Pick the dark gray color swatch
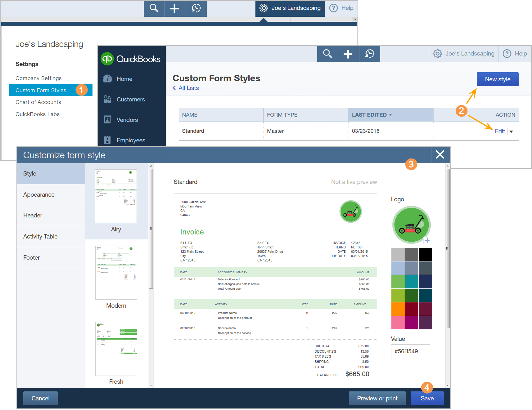Image resolution: width=532 pixels, height=410 pixels. [x=412, y=254]
